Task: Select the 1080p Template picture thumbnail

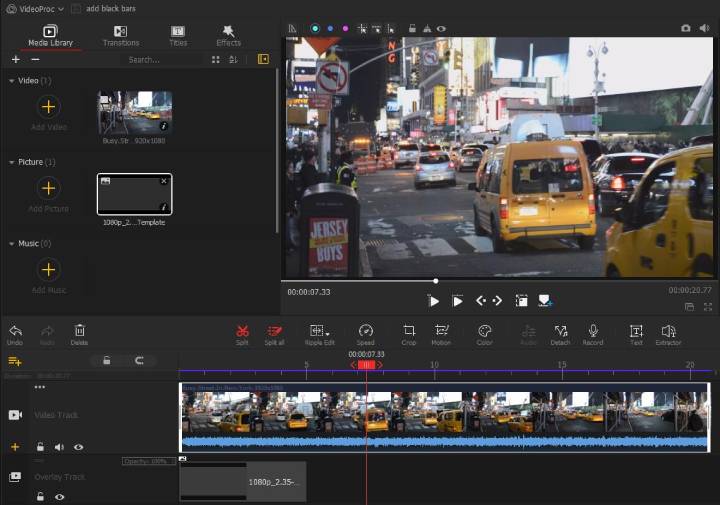Action: point(134,194)
